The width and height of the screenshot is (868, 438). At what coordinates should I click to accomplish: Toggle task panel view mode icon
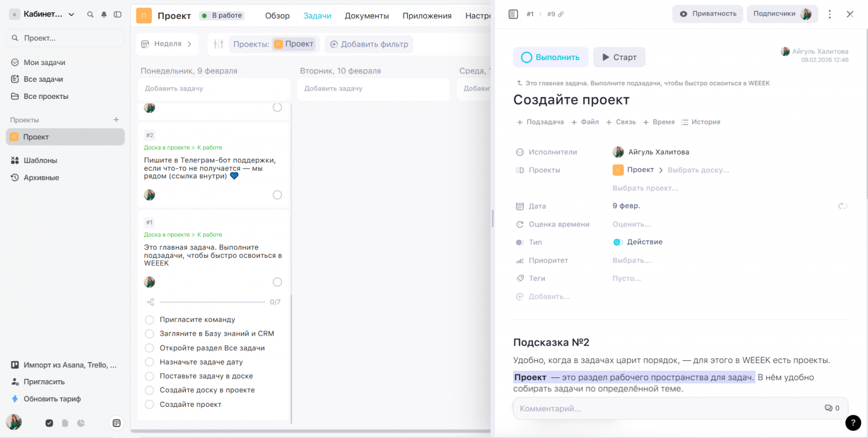tap(514, 14)
